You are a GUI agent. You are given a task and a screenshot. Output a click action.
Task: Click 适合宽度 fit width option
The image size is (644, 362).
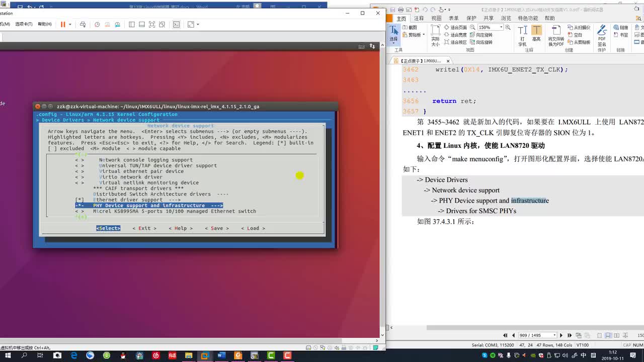coord(455,35)
